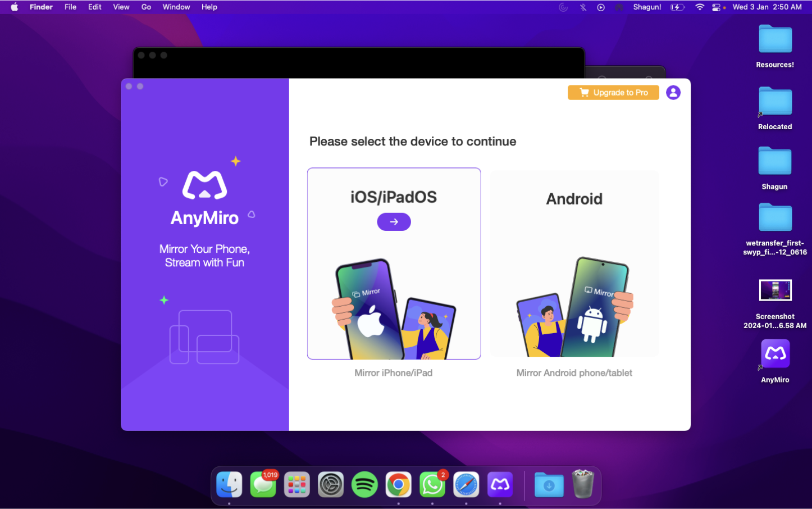Click Mirror Android phone/tablet caption
The image size is (812, 509).
click(574, 373)
